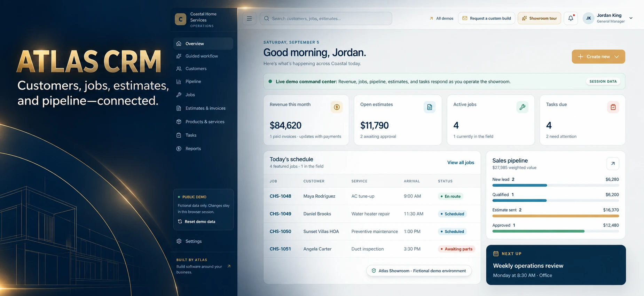Click View all jobs link
The width and height of the screenshot is (644, 296).
pyautogui.click(x=461, y=163)
